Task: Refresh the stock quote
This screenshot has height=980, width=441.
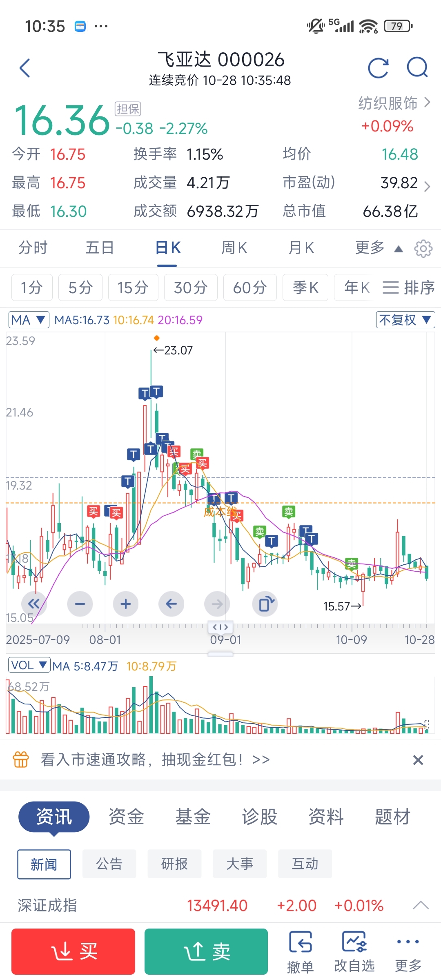Action: pyautogui.click(x=378, y=68)
